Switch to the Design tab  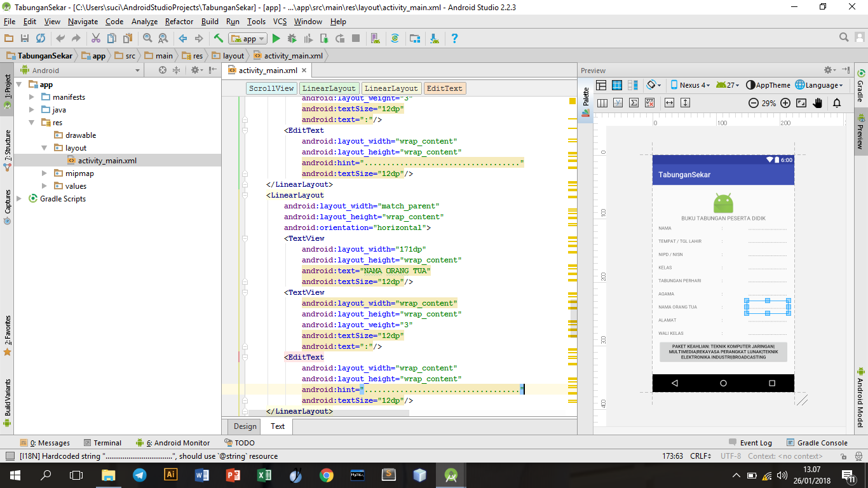245,426
